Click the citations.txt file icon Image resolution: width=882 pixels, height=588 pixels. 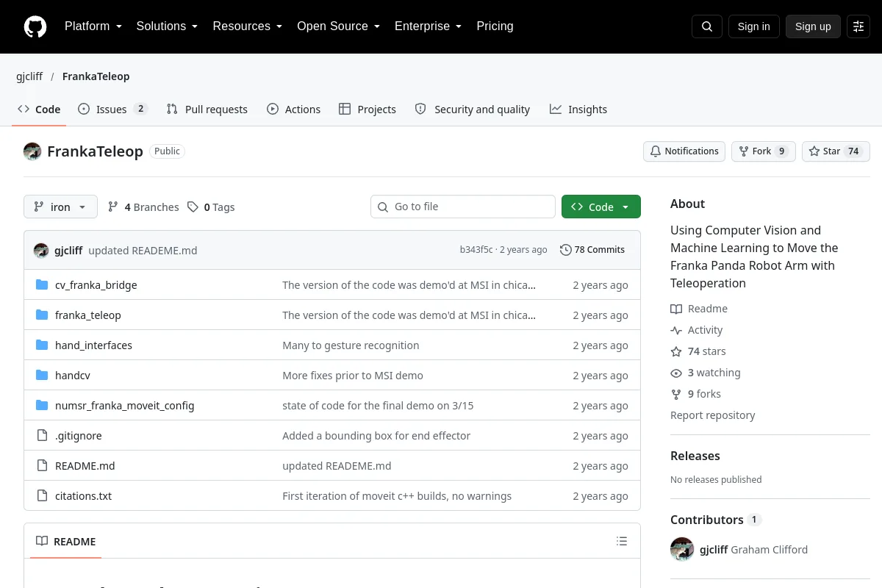pyautogui.click(x=42, y=496)
